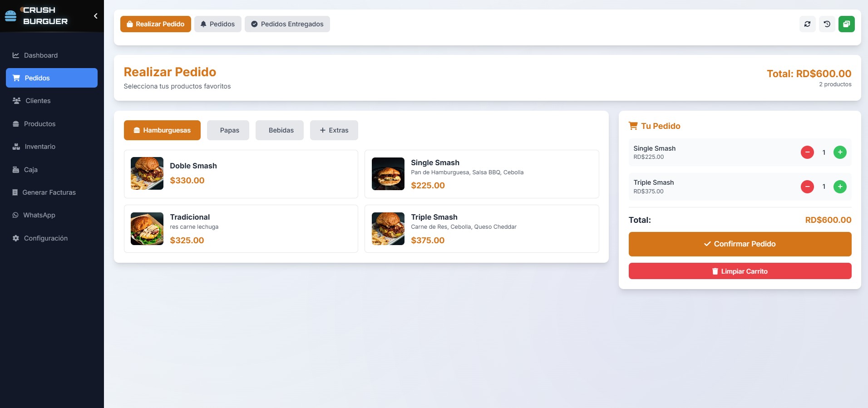
Task: Confirm the order with Confirmar Pedido
Action: (740, 244)
